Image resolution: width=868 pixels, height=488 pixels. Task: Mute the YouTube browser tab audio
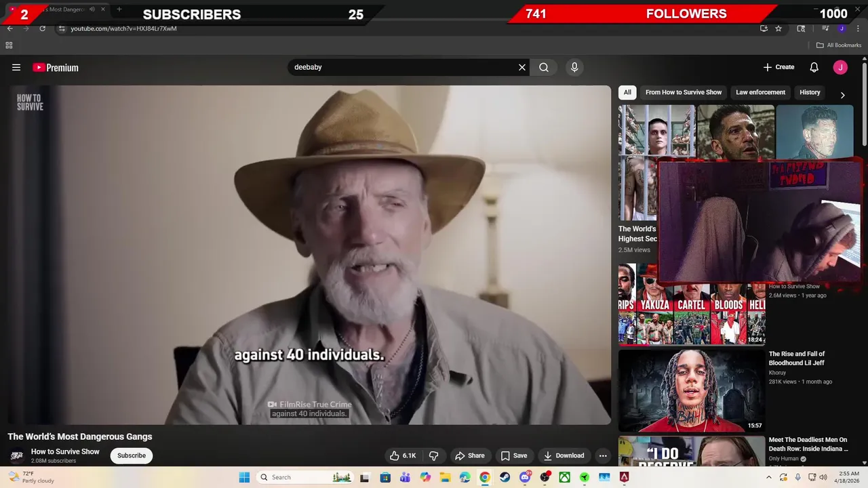92,9
